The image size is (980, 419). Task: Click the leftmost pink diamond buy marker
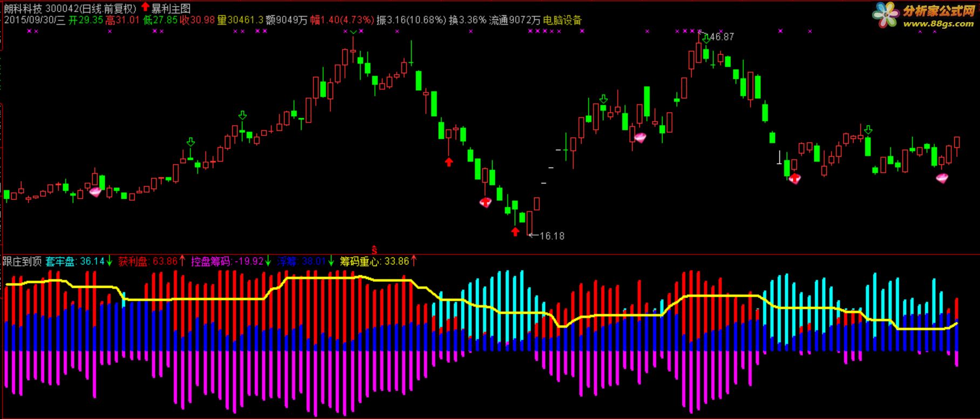click(96, 191)
